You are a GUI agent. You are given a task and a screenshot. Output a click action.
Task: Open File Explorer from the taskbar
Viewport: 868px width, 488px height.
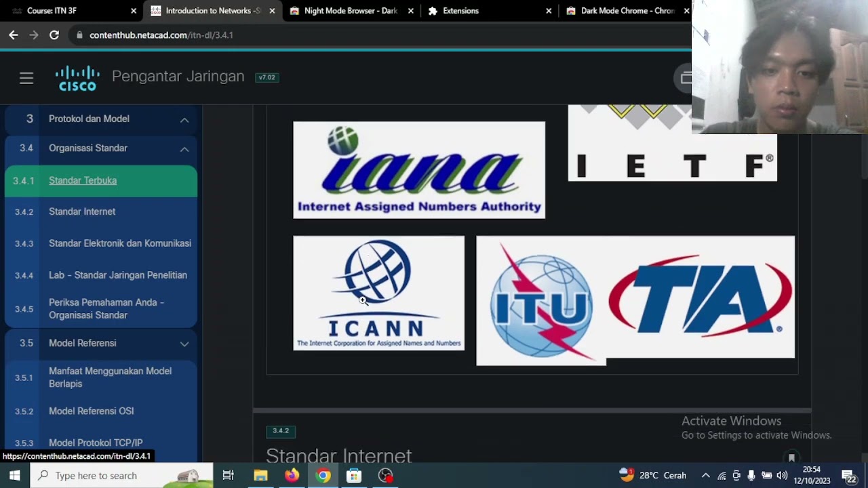click(x=260, y=476)
